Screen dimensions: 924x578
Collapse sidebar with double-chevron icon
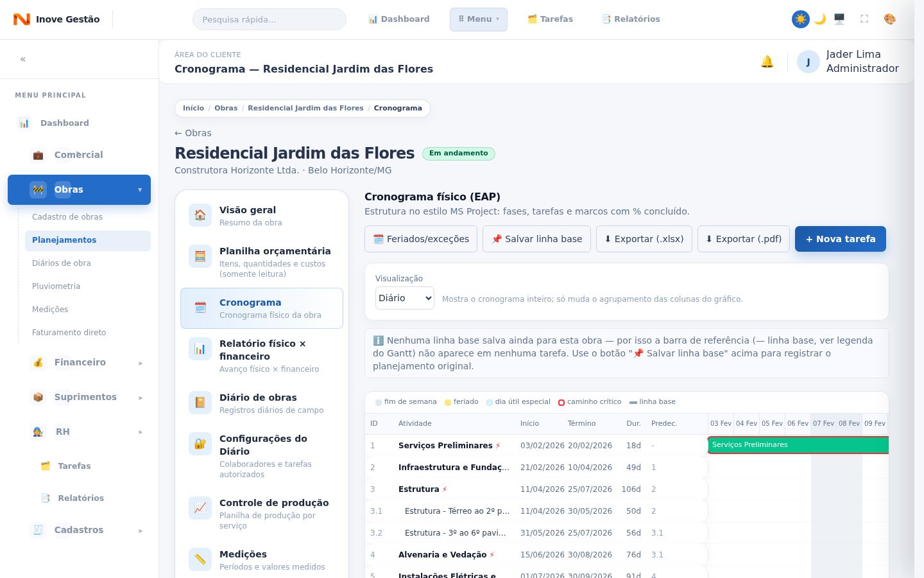[23, 59]
